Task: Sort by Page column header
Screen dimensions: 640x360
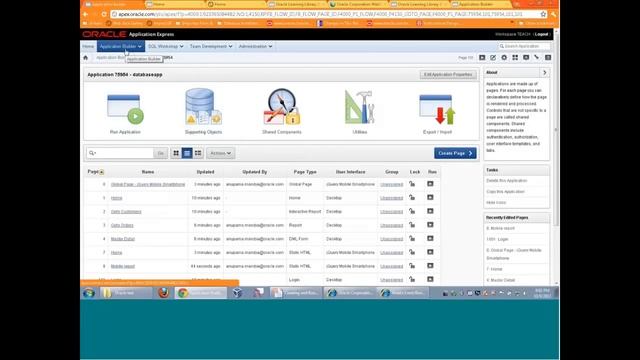Action: (96, 172)
